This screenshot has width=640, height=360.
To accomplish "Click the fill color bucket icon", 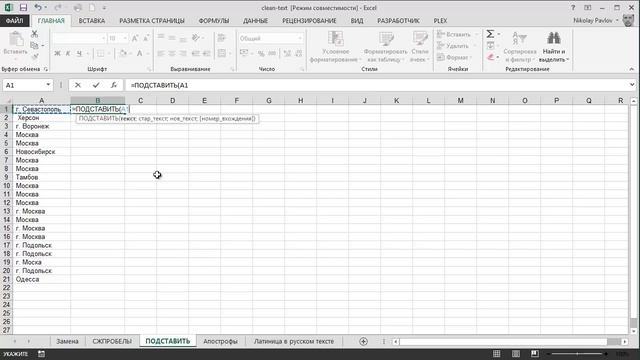I will [123, 53].
